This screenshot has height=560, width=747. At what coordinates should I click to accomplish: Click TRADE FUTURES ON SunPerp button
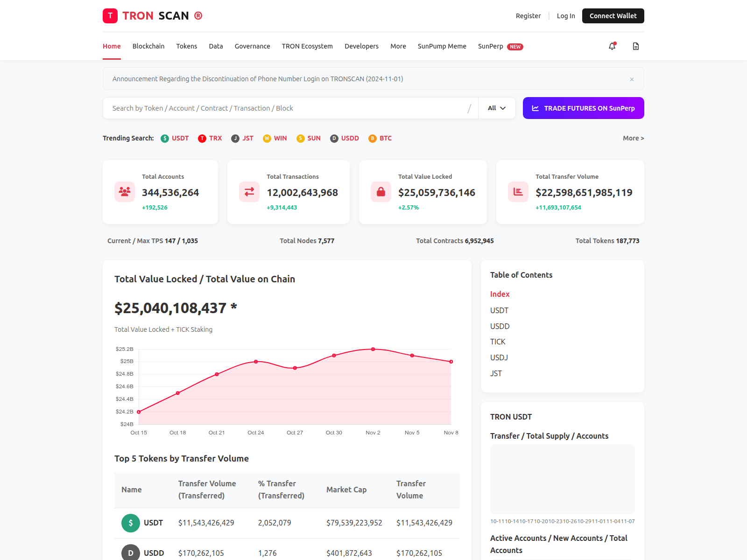click(x=584, y=108)
